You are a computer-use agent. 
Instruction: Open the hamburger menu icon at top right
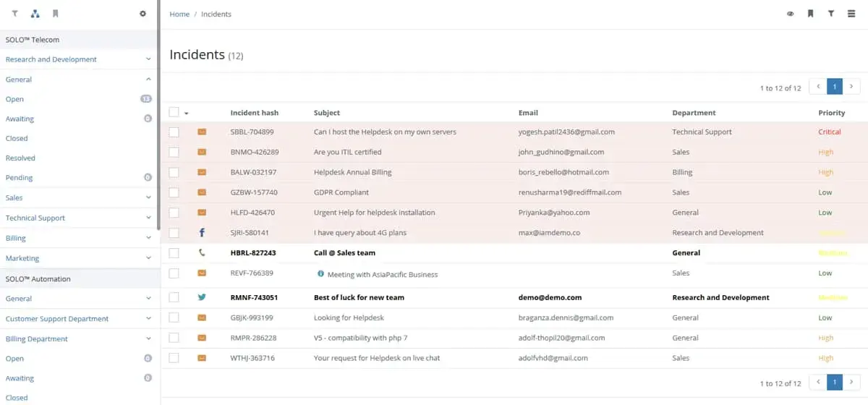coord(851,14)
